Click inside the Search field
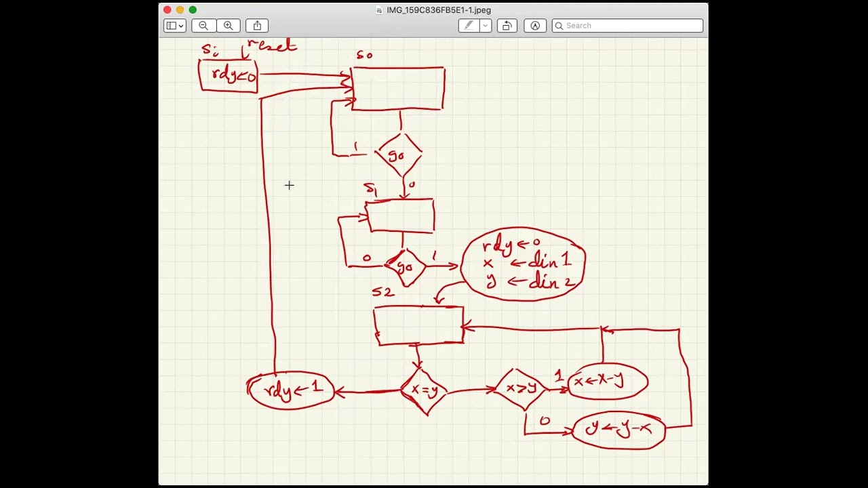Image resolution: width=868 pixels, height=488 pixels. 627,26
